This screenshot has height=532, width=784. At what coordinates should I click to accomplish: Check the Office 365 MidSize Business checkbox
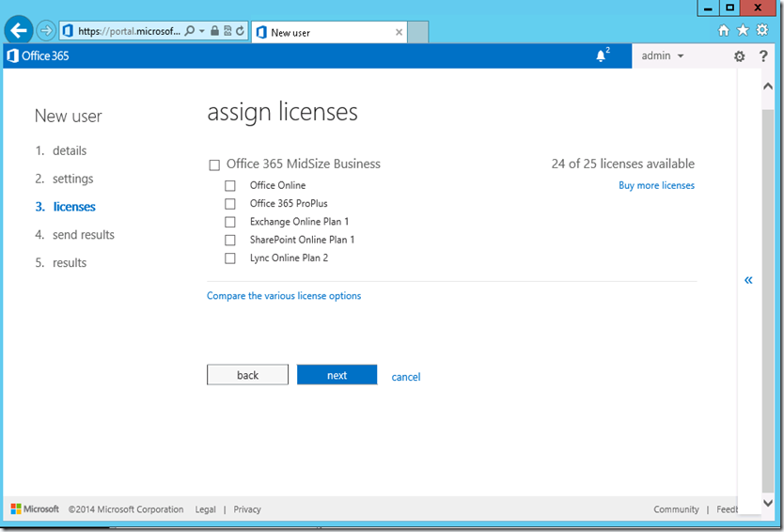tap(214, 165)
